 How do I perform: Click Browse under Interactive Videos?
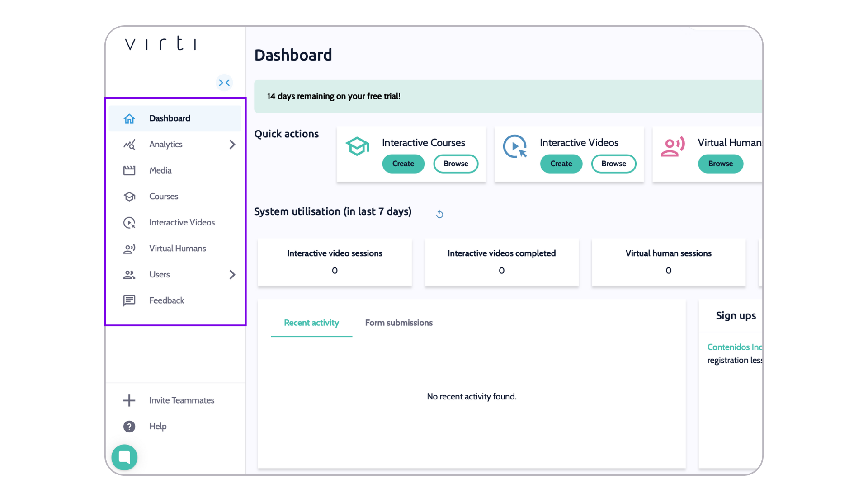(613, 164)
